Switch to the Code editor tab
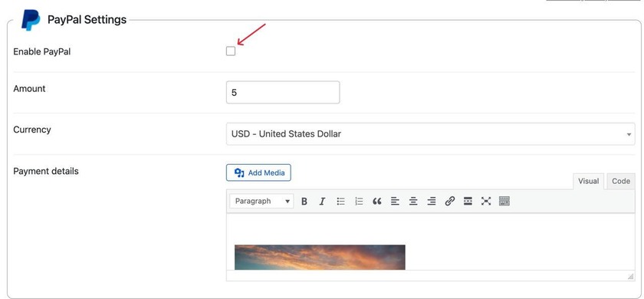The height and width of the screenshot is (299, 644). click(x=620, y=181)
